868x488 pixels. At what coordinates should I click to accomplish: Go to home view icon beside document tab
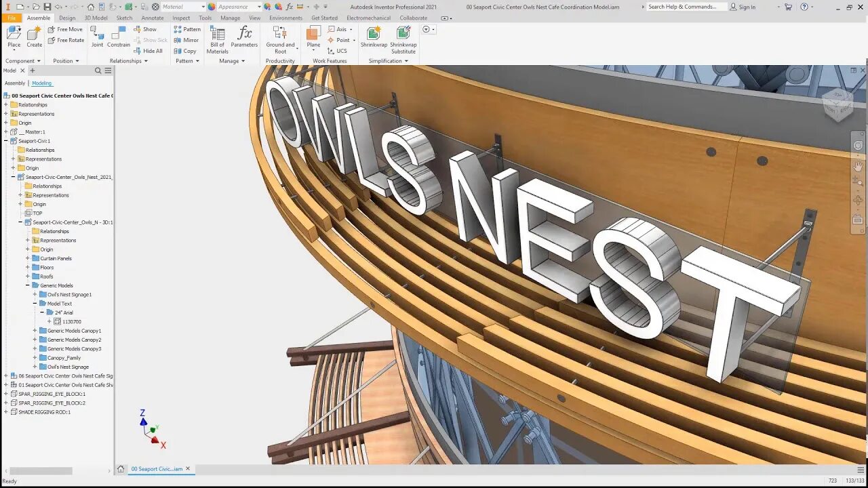point(121,468)
